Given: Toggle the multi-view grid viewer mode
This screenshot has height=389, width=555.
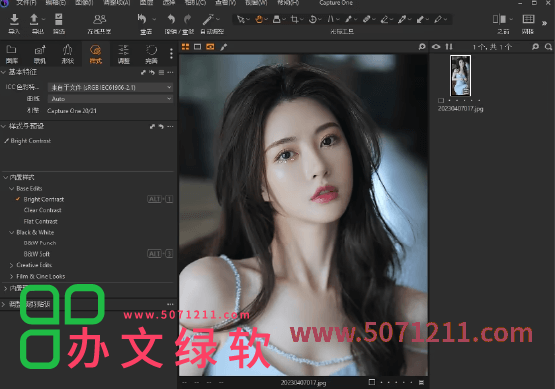Looking at the screenshot, I should point(185,47).
